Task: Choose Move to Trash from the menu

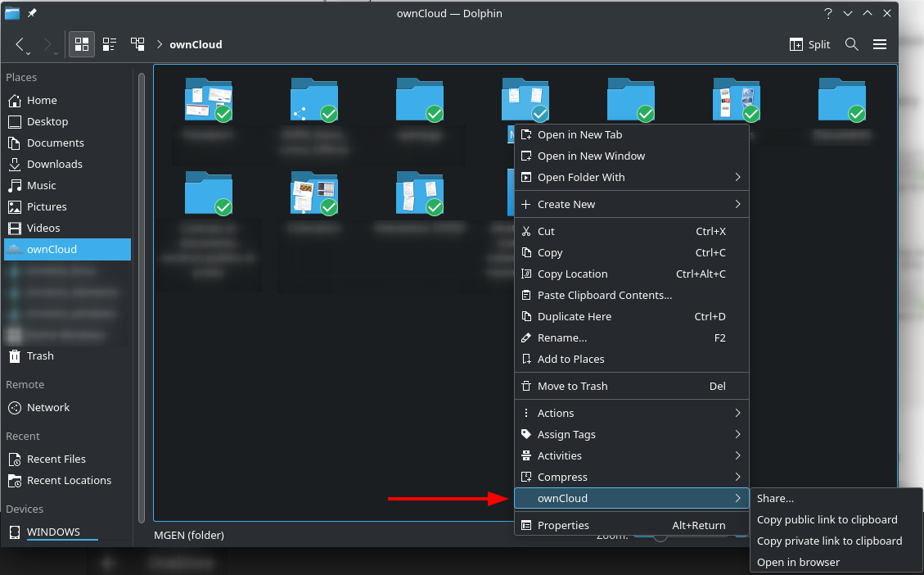Action: click(x=574, y=386)
